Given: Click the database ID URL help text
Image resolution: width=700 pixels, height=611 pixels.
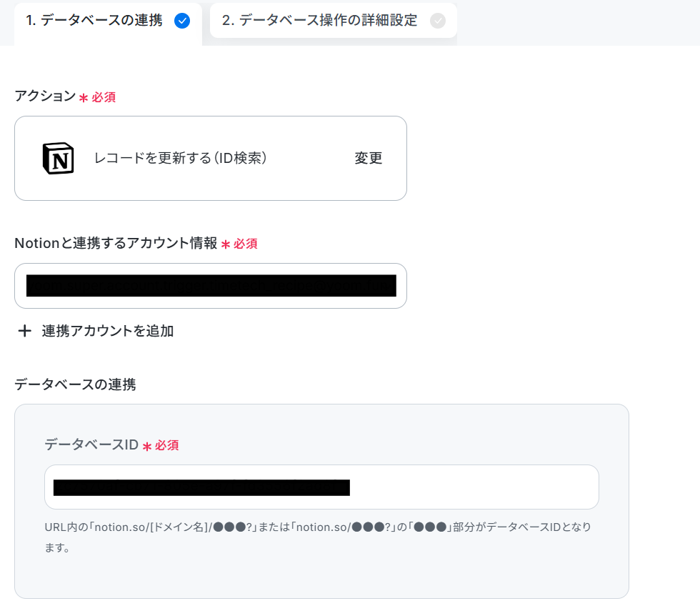Looking at the screenshot, I should pos(318,537).
